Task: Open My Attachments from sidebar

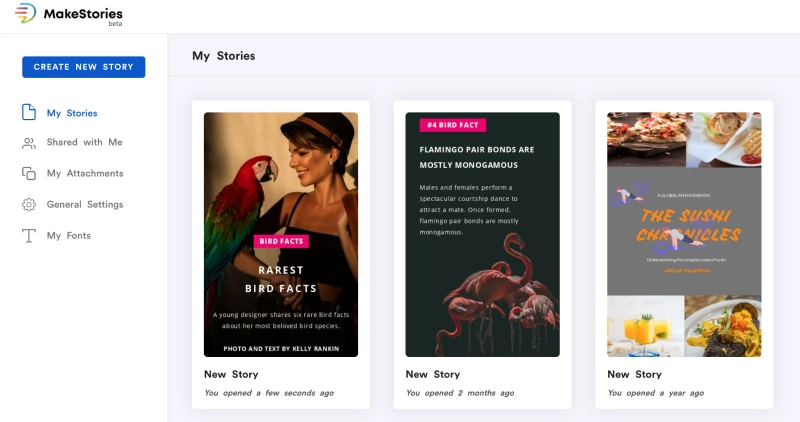Action: (x=85, y=174)
